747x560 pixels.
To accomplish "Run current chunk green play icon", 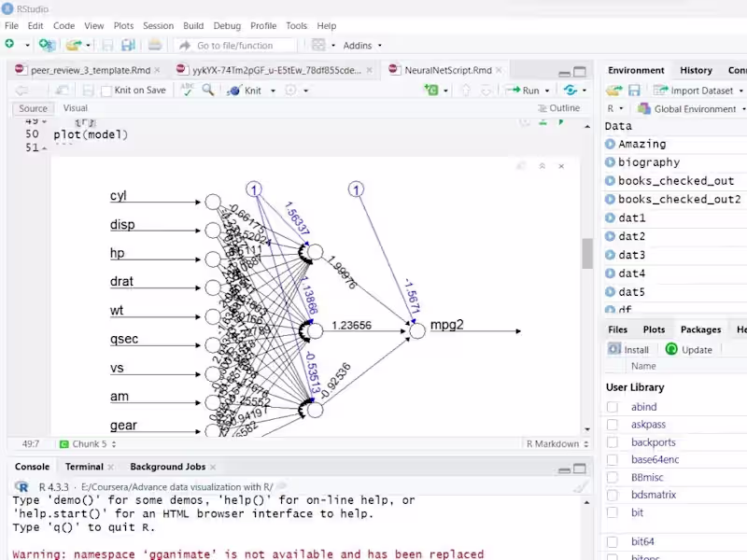I will pos(561,122).
